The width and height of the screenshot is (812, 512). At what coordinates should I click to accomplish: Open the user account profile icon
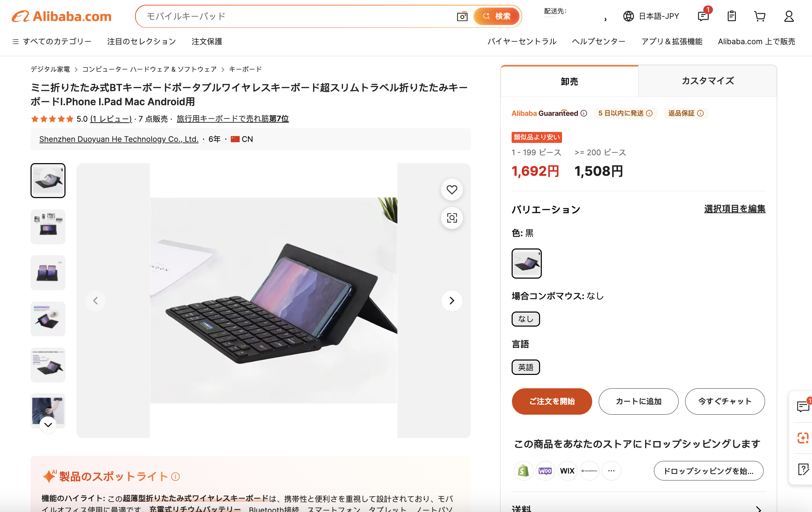[789, 16]
